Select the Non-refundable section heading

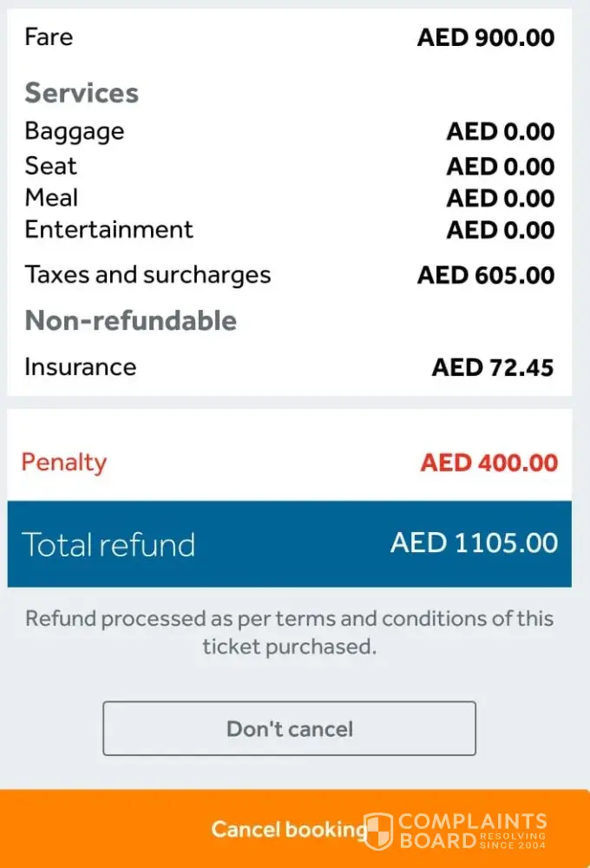tap(130, 320)
